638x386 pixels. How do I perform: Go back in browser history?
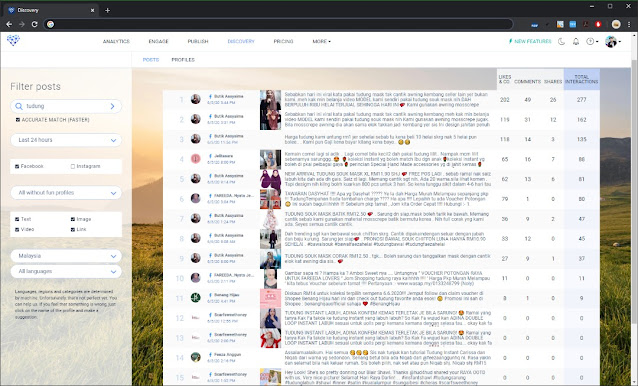[9, 24]
